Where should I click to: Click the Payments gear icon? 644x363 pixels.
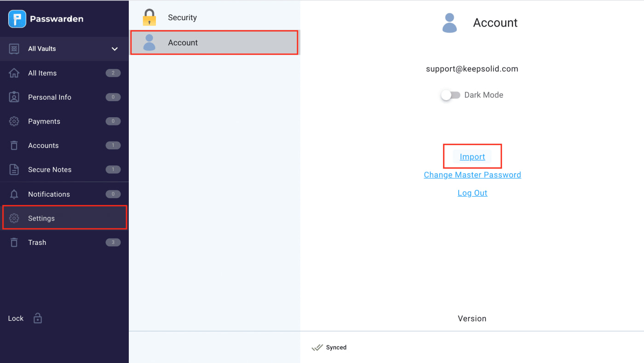14,121
